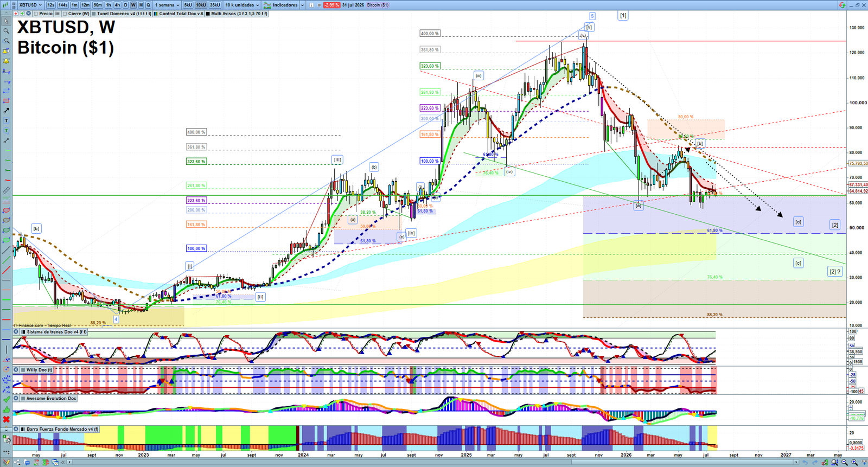Toggle the Precio checkbox

click(x=35, y=14)
